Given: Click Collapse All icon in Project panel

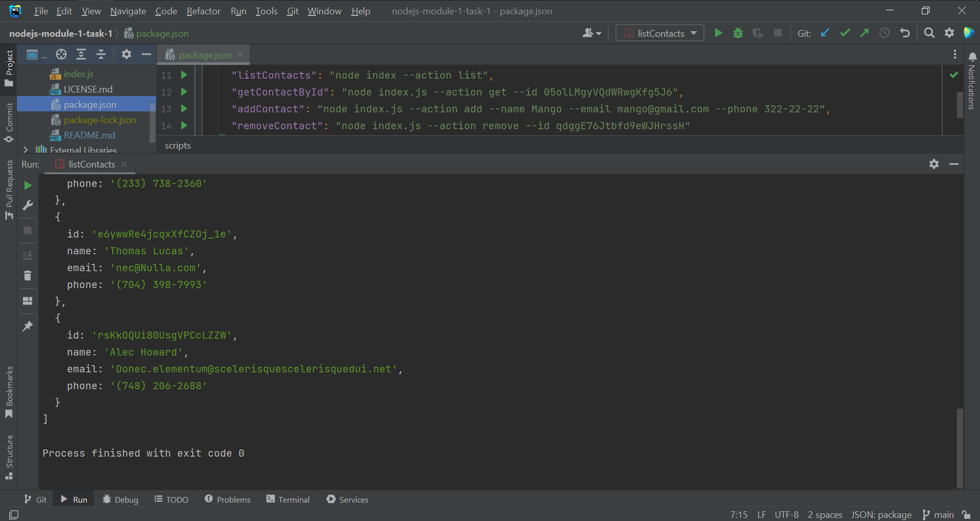Looking at the screenshot, I should point(101,54).
